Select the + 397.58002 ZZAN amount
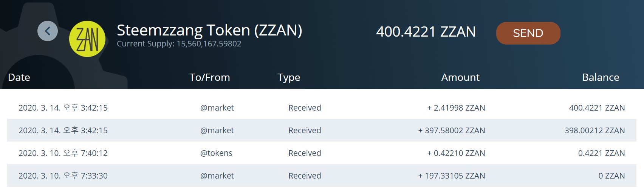644x191 pixels. pyautogui.click(x=451, y=131)
